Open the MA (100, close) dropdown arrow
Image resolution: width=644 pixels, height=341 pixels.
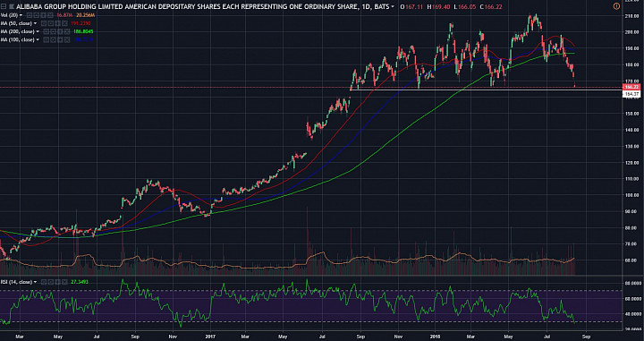click(x=38, y=40)
